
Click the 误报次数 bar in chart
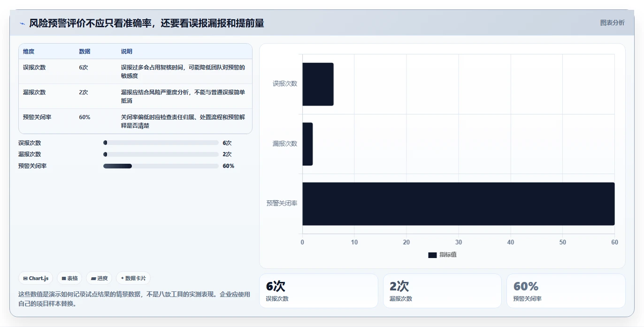[x=318, y=84]
